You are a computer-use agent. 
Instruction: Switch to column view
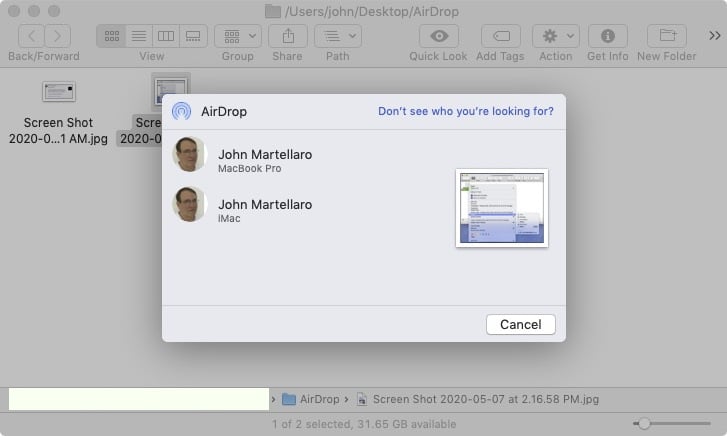tap(166, 36)
